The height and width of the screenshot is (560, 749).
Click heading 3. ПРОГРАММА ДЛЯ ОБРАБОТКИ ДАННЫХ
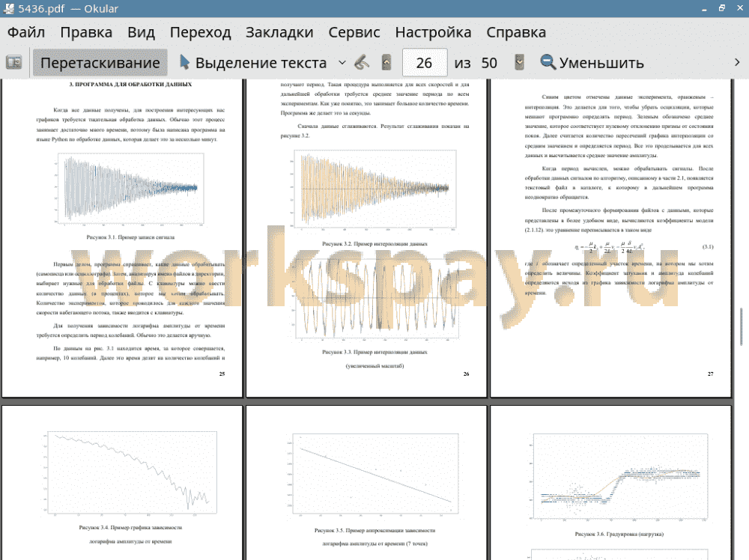[130, 85]
